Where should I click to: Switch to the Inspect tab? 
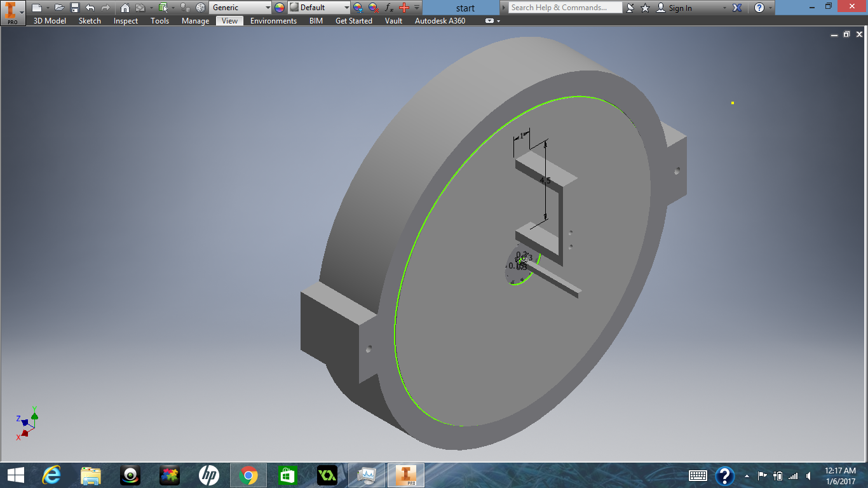coord(126,21)
